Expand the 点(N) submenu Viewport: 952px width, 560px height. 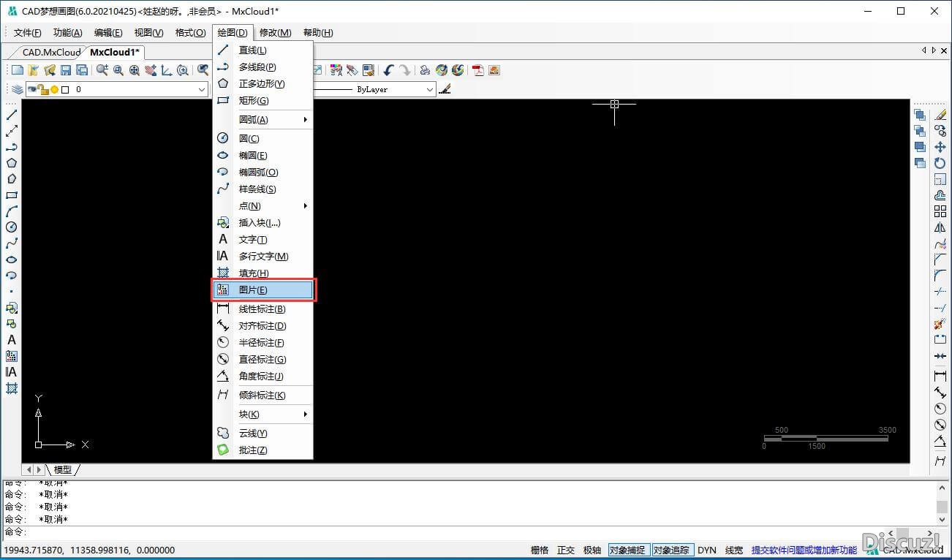click(263, 206)
